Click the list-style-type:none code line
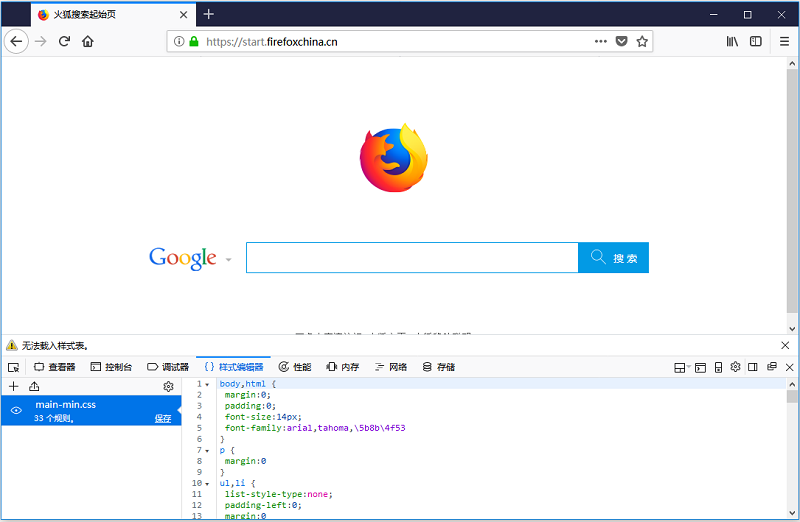The image size is (800, 522). pos(279,494)
